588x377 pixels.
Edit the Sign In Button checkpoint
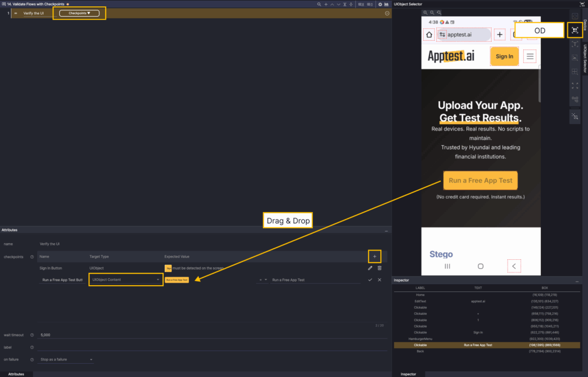pyautogui.click(x=370, y=268)
